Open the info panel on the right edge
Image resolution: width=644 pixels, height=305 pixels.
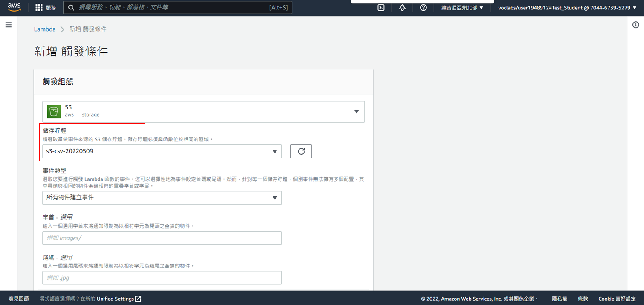click(636, 24)
